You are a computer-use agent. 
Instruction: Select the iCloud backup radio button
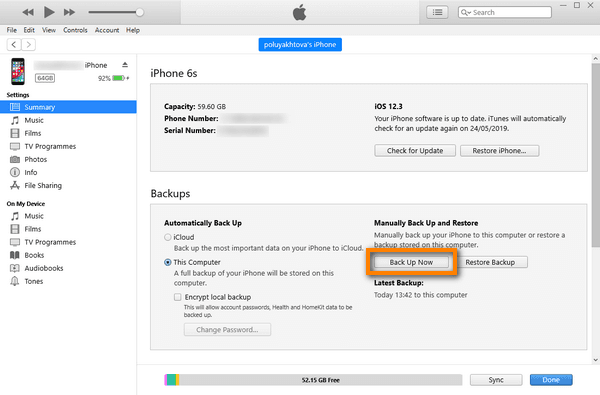pyautogui.click(x=168, y=237)
